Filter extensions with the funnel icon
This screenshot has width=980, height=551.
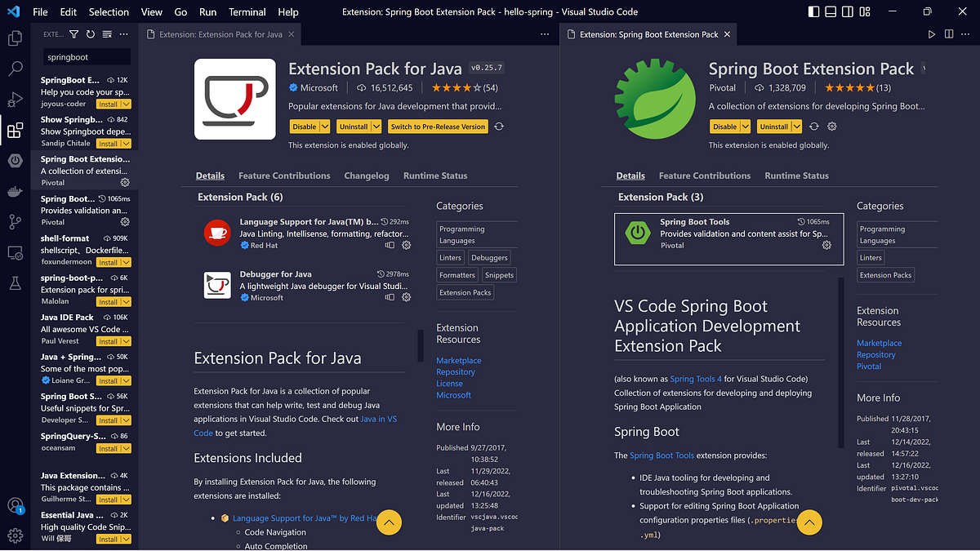(73, 33)
